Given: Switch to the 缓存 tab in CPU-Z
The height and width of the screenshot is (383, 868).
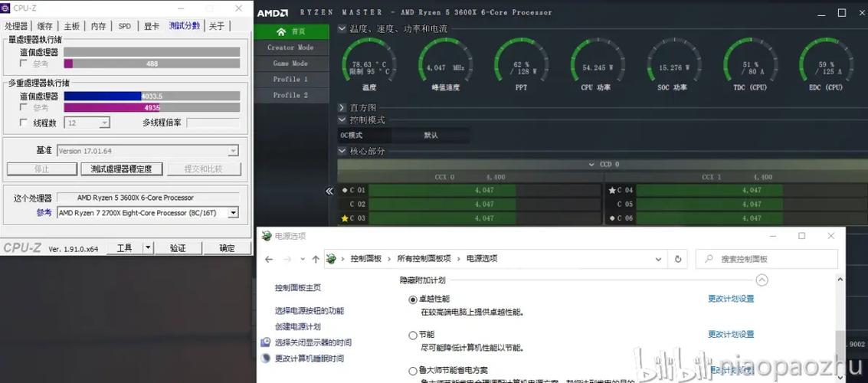Looking at the screenshot, I should coord(45,26).
